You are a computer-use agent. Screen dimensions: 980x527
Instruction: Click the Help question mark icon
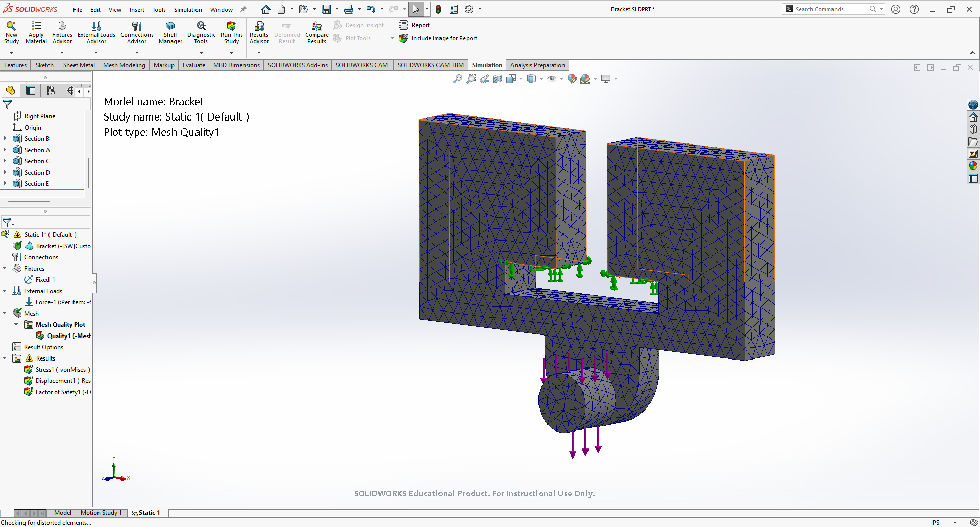914,9
